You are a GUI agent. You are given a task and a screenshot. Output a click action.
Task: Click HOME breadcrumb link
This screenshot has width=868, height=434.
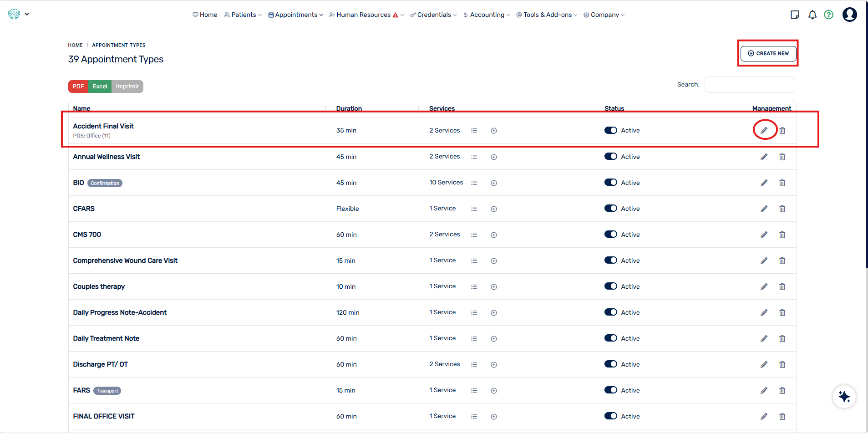(x=76, y=45)
